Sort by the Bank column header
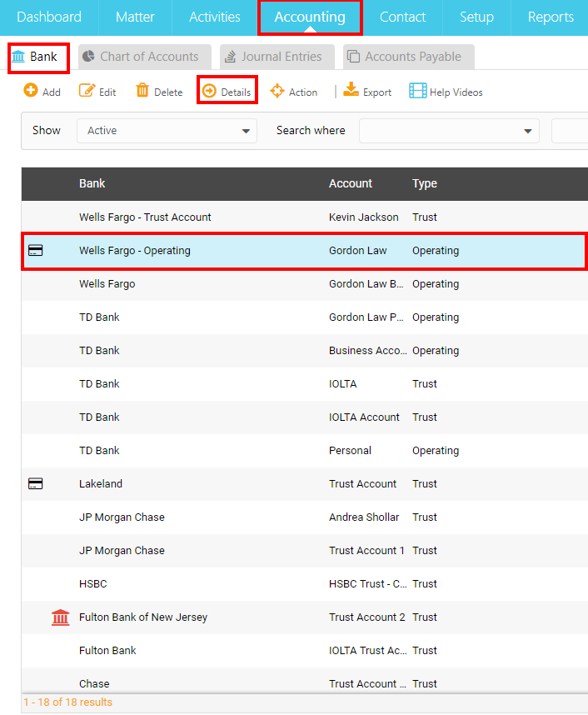588x715 pixels. (x=92, y=183)
